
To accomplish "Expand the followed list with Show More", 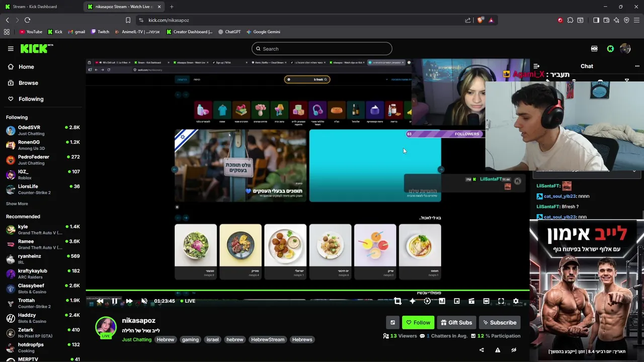I will coord(17,204).
